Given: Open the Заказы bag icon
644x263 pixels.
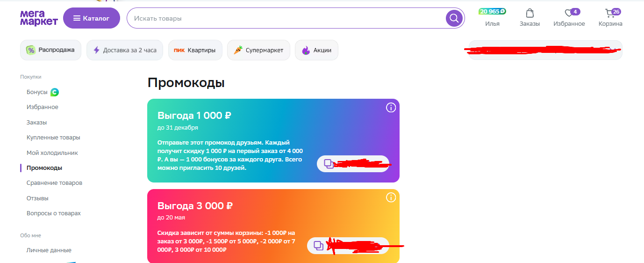Looking at the screenshot, I should (x=530, y=13).
